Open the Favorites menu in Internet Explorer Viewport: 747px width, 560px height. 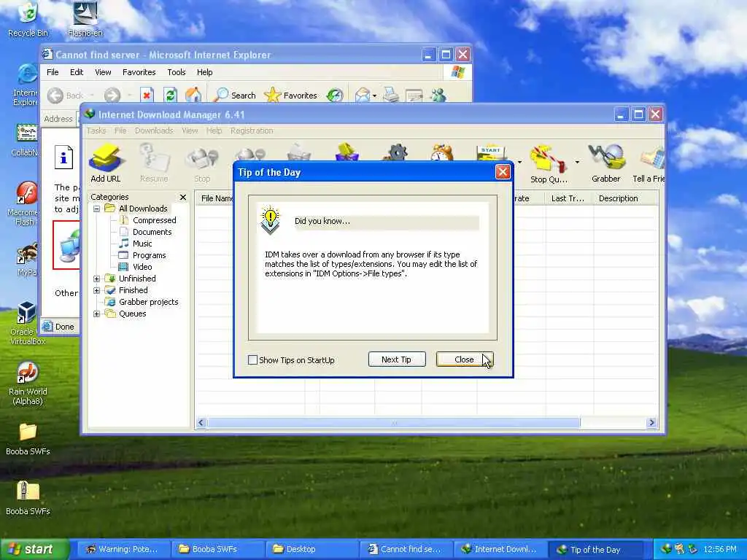pos(139,72)
